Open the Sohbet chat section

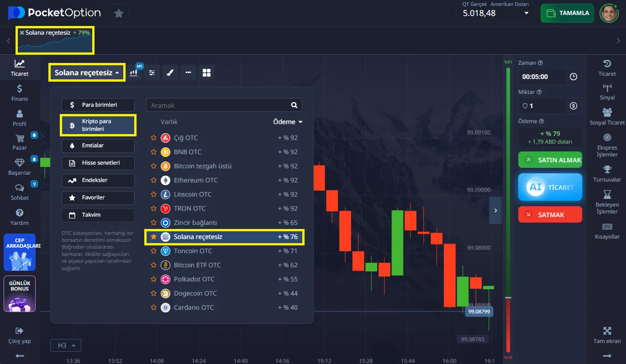point(20,192)
